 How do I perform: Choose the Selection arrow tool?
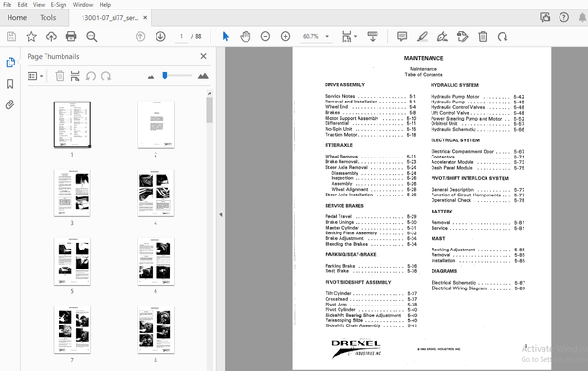coord(226,36)
